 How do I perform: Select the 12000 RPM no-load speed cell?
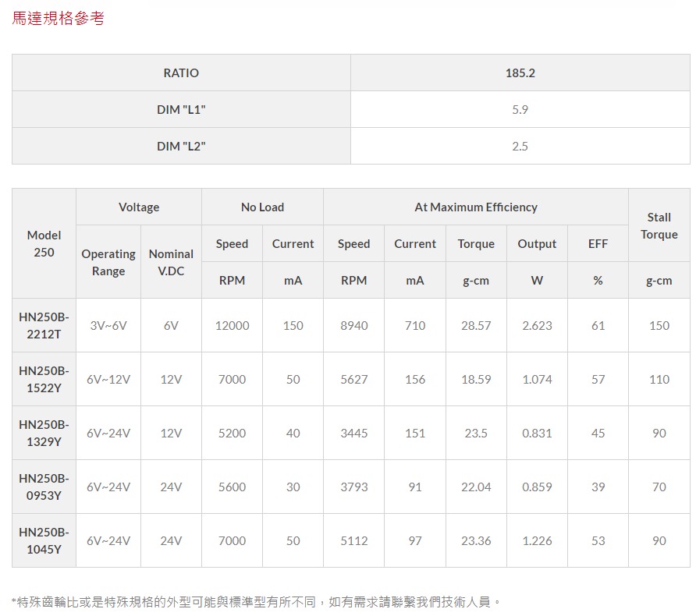(x=232, y=325)
